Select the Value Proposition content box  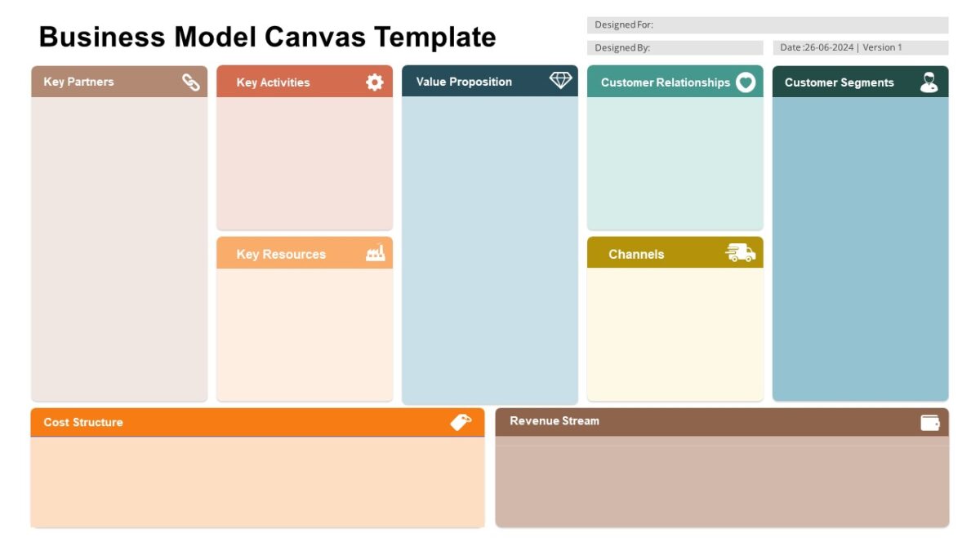490,250
